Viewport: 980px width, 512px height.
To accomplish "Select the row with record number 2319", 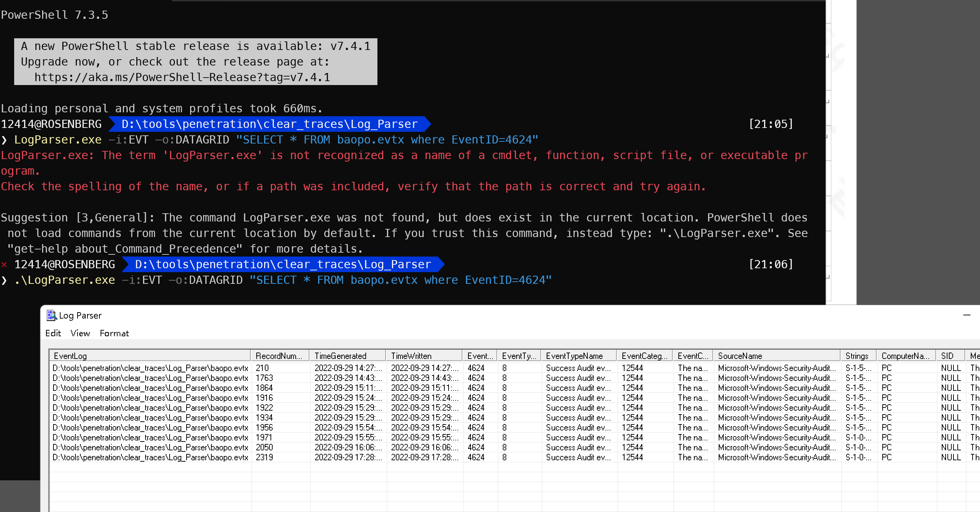I will point(264,457).
